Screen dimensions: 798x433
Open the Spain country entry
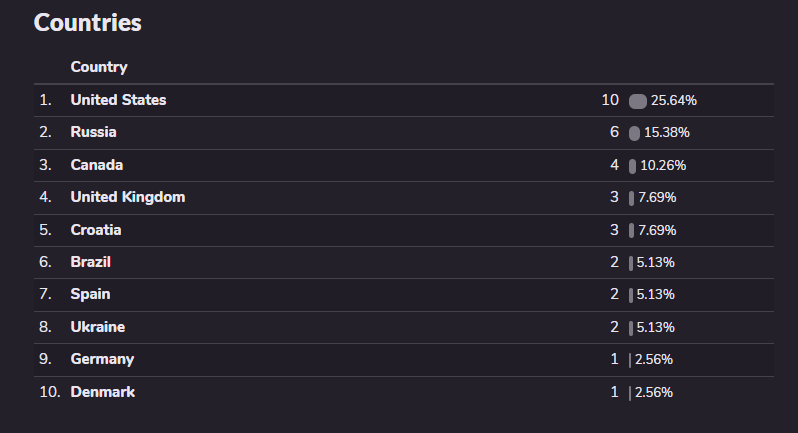click(90, 294)
